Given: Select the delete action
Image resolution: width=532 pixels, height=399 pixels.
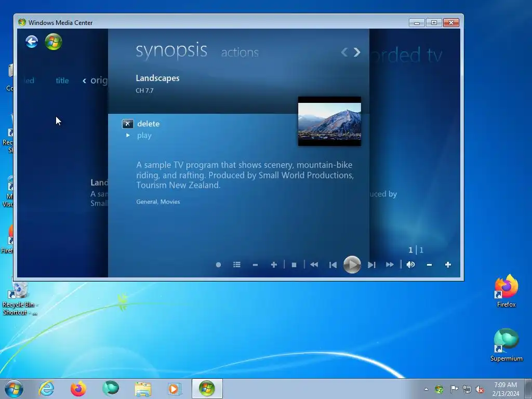Looking at the screenshot, I should pos(148,124).
